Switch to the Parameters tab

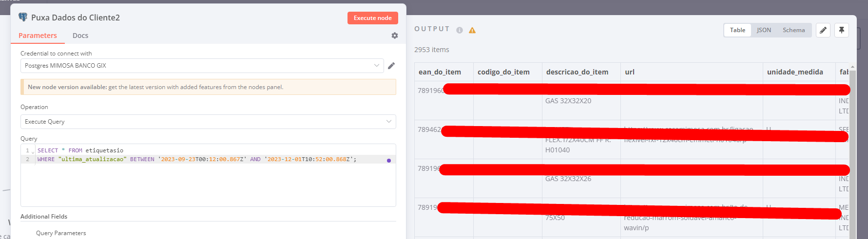(38, 36)
